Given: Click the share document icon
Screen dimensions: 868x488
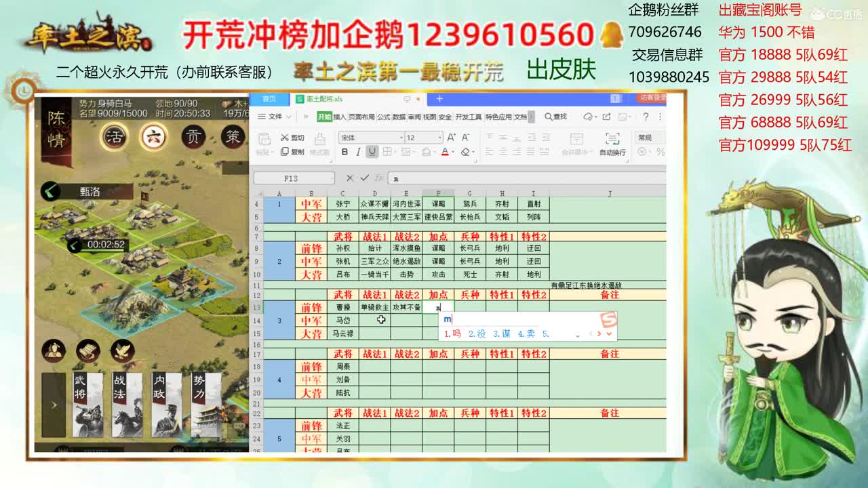Looking at the screenshot, I should pos(606,117).
